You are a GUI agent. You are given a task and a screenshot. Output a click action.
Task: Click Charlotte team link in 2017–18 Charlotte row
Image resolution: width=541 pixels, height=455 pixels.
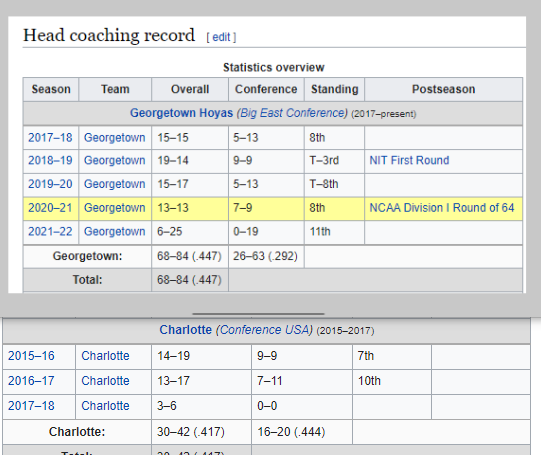(105, 406)
